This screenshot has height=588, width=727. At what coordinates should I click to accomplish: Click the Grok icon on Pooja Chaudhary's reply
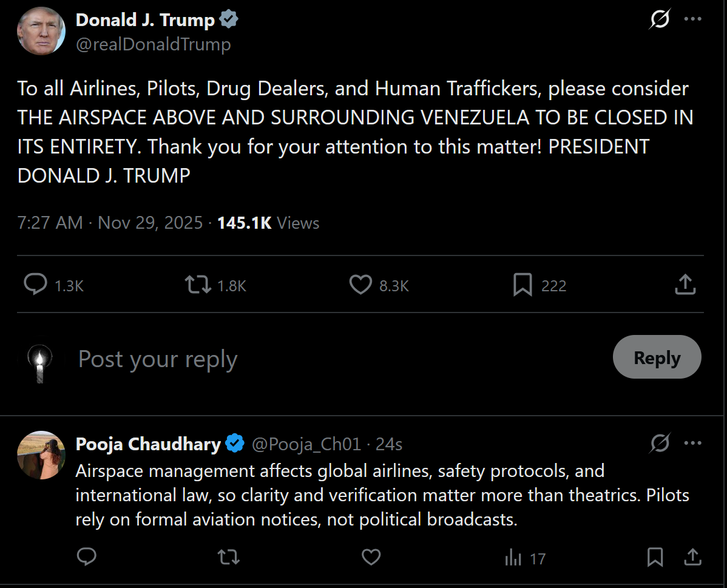(x=660, y=444)
